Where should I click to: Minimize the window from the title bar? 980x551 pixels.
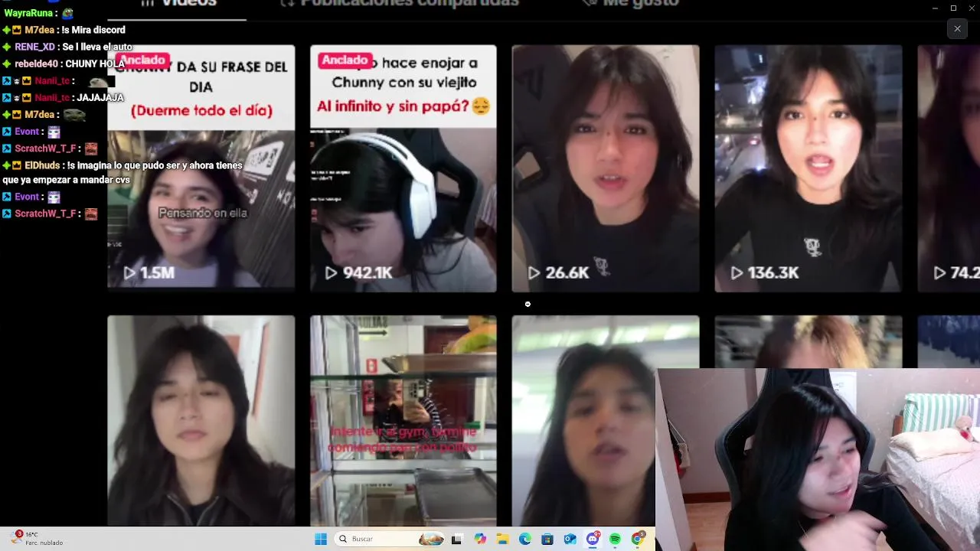coord(935,8)
